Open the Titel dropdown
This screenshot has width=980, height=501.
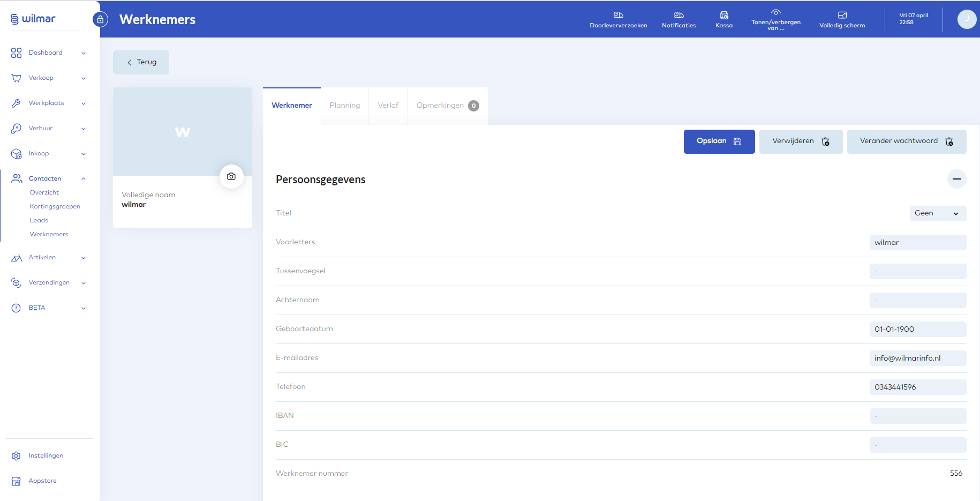[x=937, y=213]
